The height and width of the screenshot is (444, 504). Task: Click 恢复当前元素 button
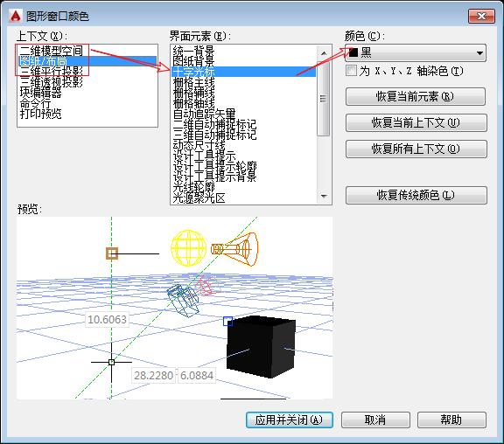tap(416, 97)
